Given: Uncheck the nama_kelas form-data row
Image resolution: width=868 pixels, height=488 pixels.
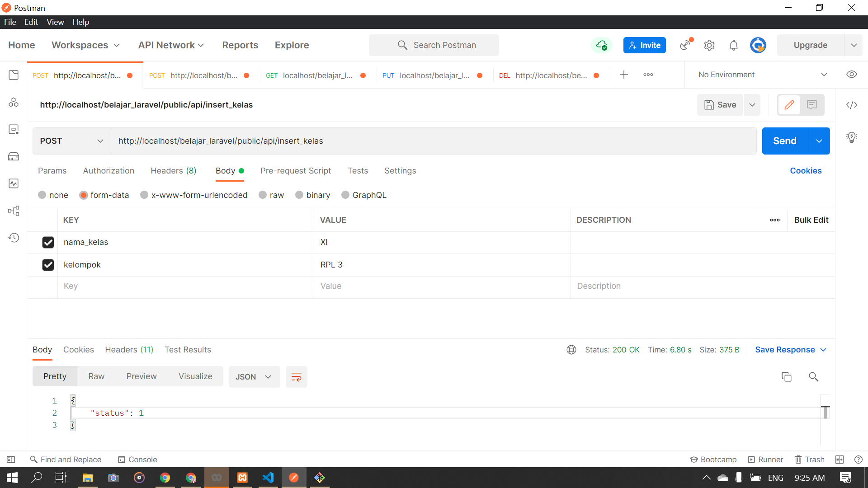Looking at the screenshot, I should click(48, 242).
